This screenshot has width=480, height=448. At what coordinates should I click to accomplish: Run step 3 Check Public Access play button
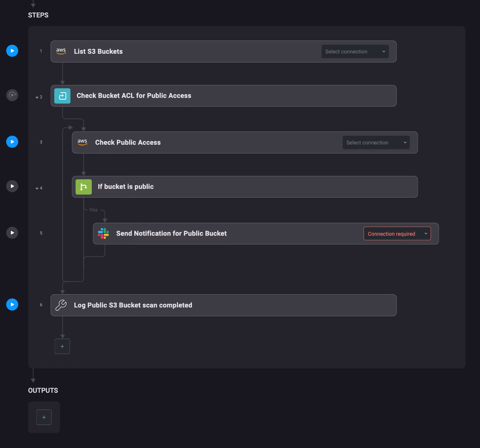click(x=12, y=142)
